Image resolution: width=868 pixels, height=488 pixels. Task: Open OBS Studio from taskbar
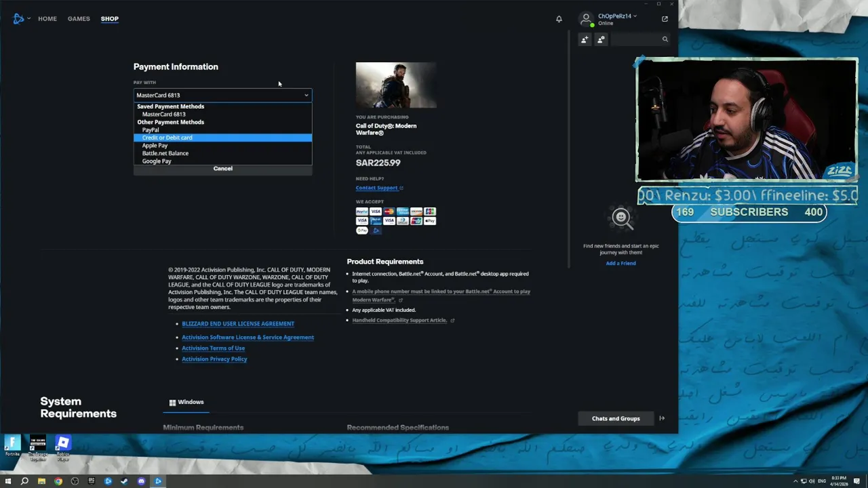(x=75, y=481)
